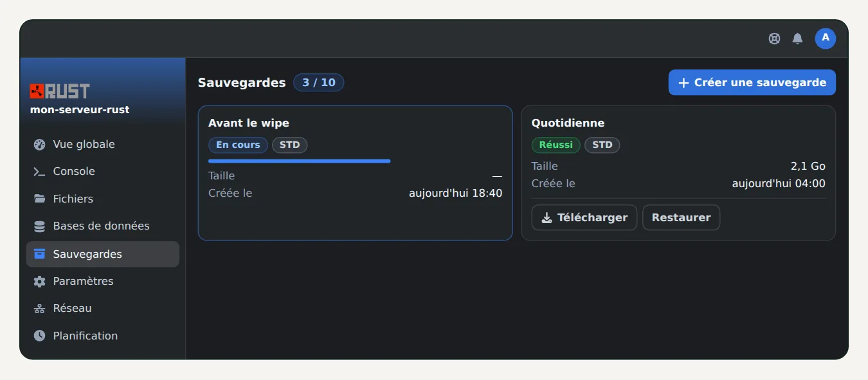Viewport: 868px width, 380px height.
Task: Click the Sauvegardes archive icon
Action: pyautogui.click(x=40, y=254)
